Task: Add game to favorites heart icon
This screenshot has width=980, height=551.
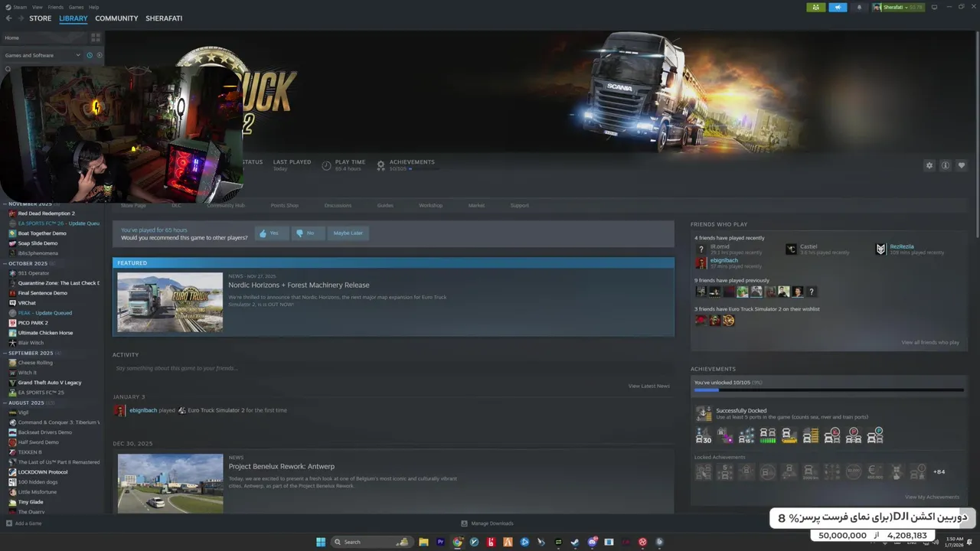Action: coord(962,165)
